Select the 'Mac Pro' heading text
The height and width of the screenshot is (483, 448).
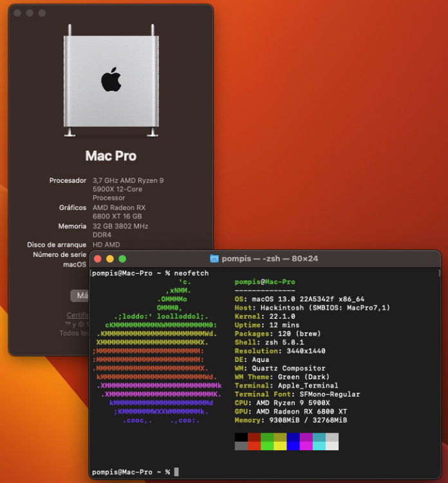111,156
